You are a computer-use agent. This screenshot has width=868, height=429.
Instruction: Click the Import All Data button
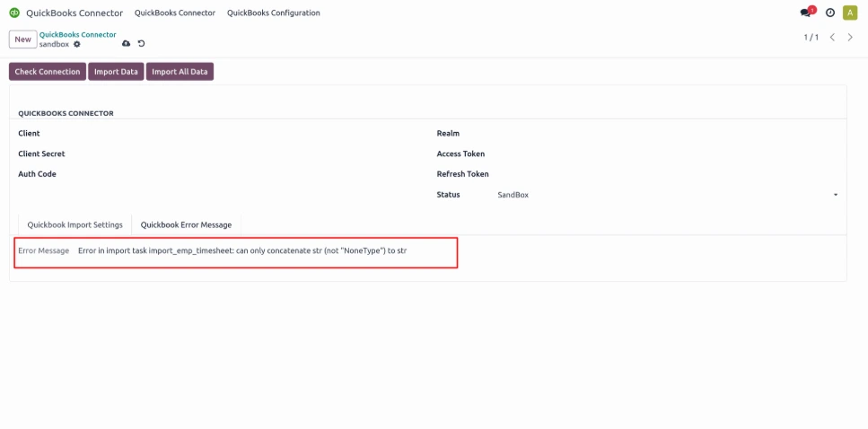point(180,72)
